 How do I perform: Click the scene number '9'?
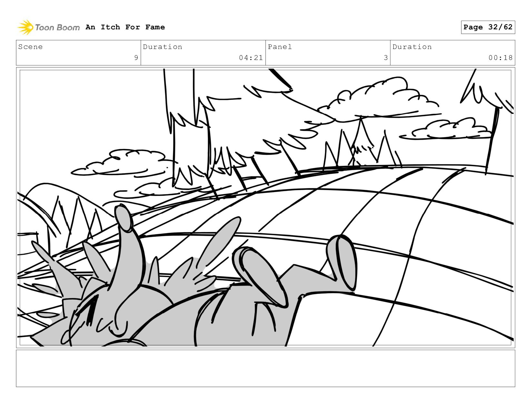[136, 58]
